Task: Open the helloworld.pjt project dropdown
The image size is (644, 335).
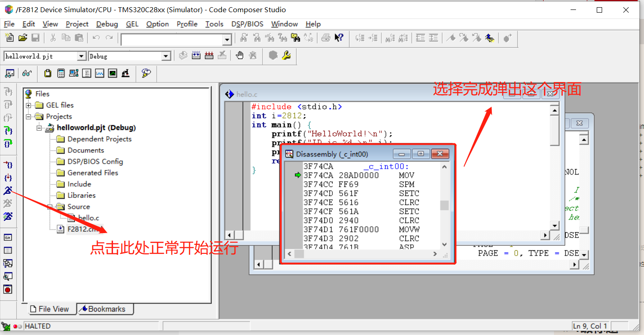Action: pyautogui.click(x=82, y=56)
